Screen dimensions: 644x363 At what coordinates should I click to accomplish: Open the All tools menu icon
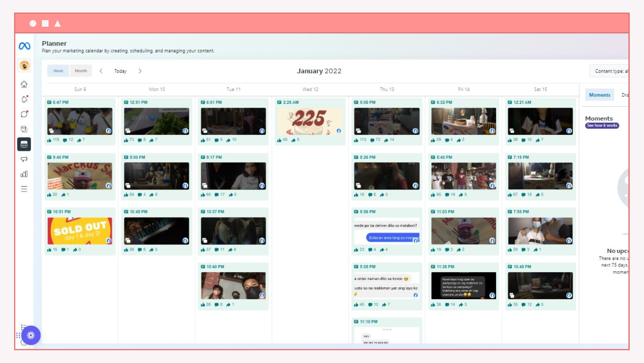click(24, 189)
